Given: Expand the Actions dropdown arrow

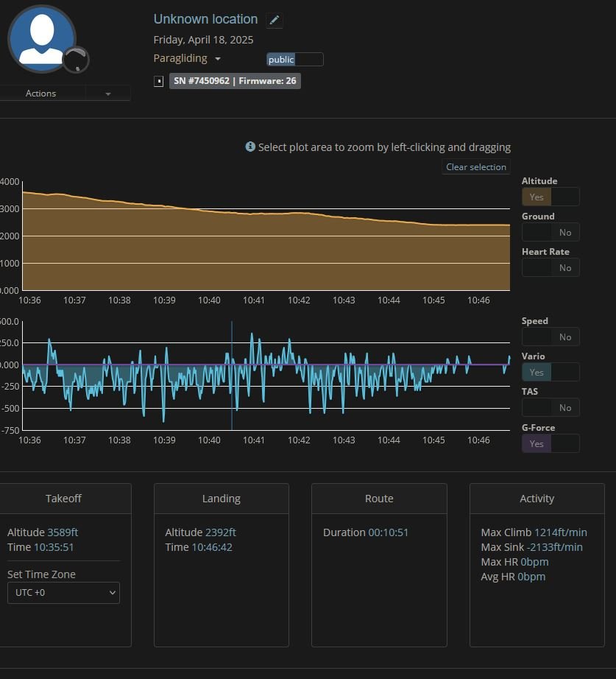Looking at the screenshot, I should 108,94.
